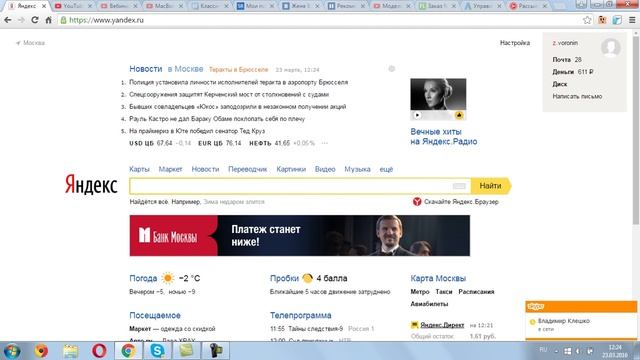Open the user avatar picture
Screen dimensions: 640x360
(x=611, y=47)
